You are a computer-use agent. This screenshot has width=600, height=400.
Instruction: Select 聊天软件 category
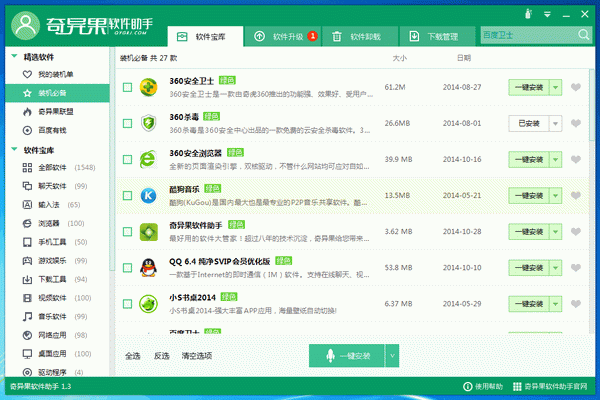tap(57, 186)
